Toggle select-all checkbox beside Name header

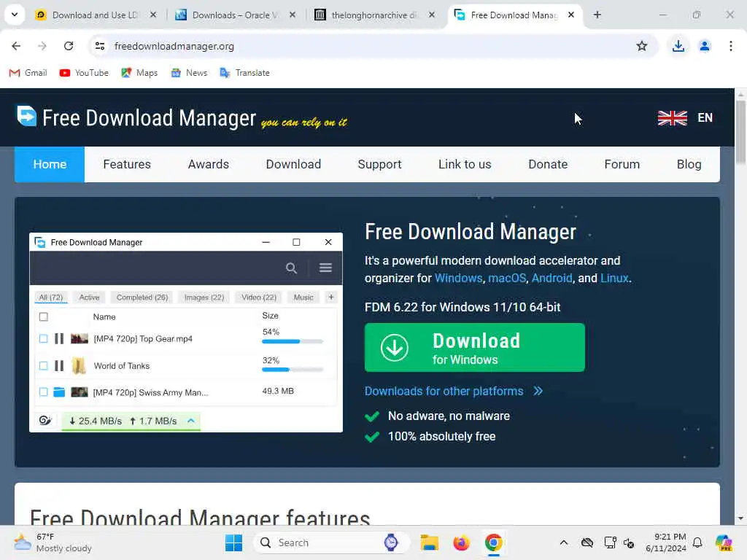click(x=43, y=316)
